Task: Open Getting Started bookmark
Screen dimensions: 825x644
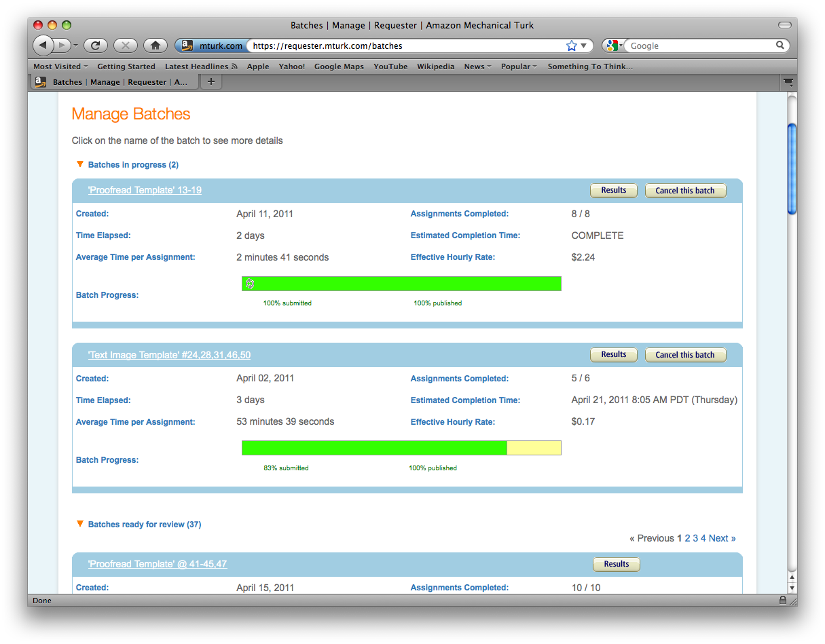Action: (126, 67)
